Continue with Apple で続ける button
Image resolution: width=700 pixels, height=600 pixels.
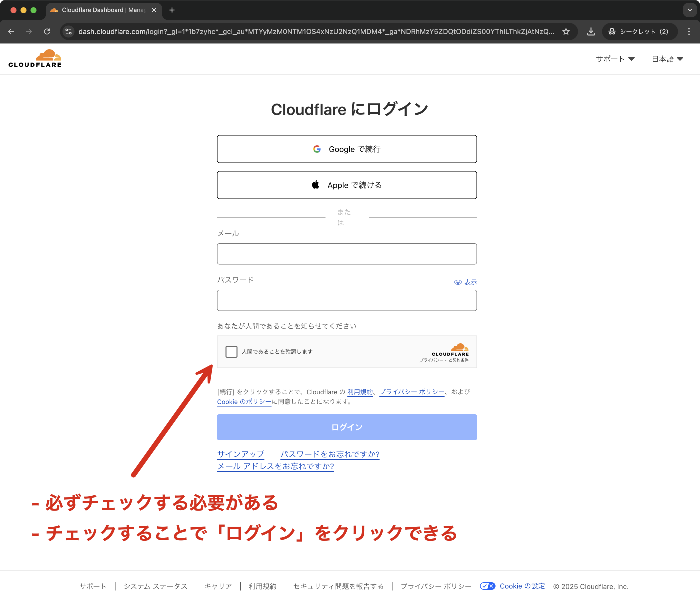(x=347, y=185)
